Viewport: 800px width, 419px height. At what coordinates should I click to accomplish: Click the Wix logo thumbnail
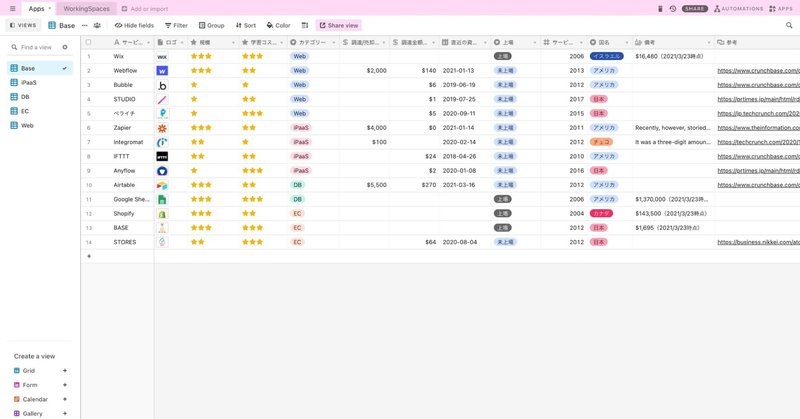point(162,57)
